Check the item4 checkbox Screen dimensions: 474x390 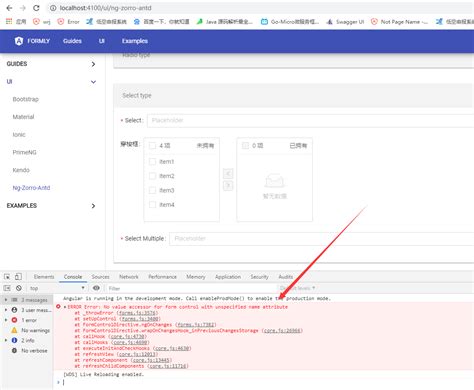point(152,205)
